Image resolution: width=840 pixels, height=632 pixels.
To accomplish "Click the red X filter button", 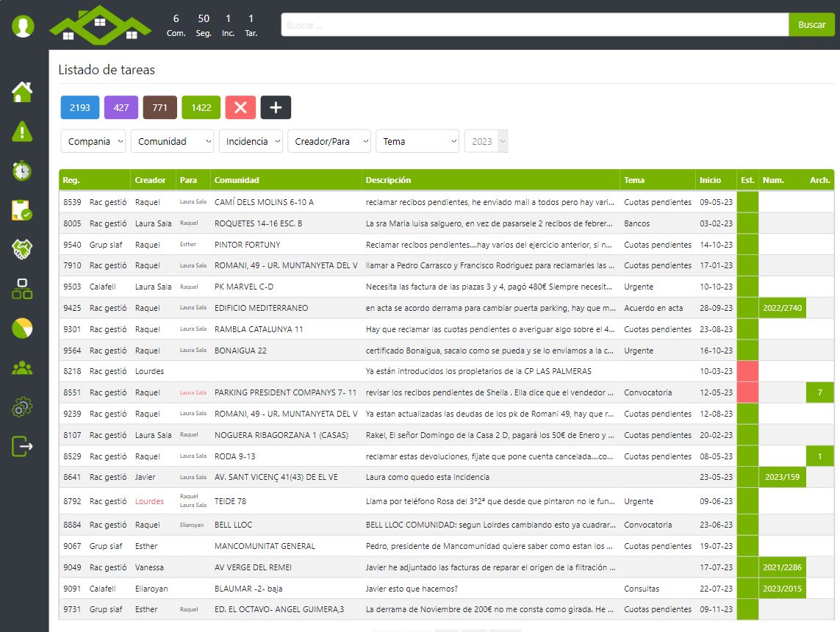I will tap(240, 107).
